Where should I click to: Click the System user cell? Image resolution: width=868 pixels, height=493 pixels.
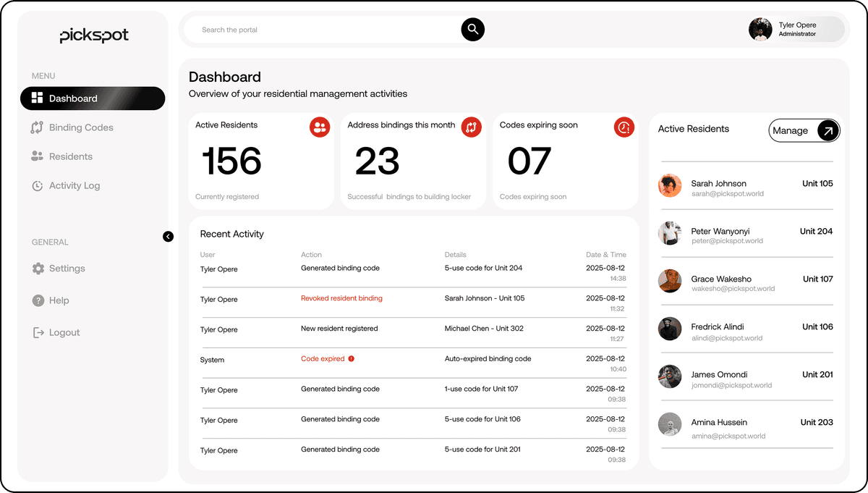click(212, 360)
